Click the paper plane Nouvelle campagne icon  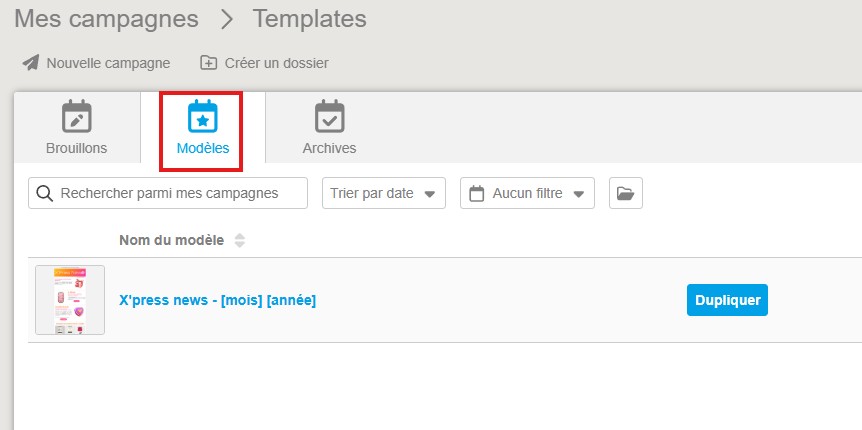(30, 63)
